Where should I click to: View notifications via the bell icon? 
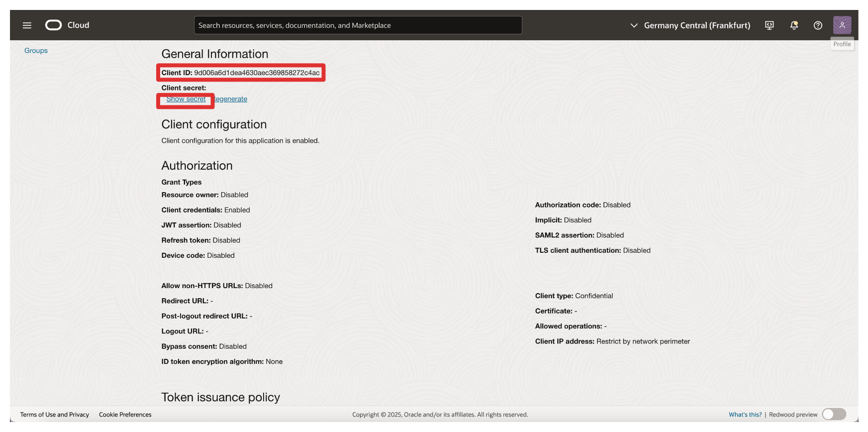[x=794, y=25]
